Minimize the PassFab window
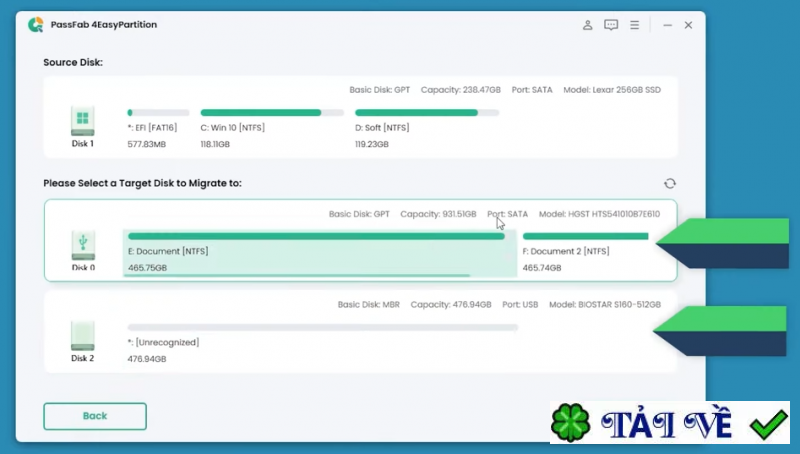This screenshot has height=454, width=800. 667,24
